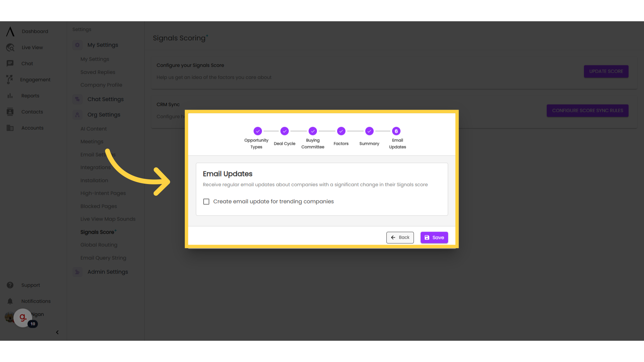Open Notifications from sidebar icon
The image size is (644, 362).
[10, 301]
